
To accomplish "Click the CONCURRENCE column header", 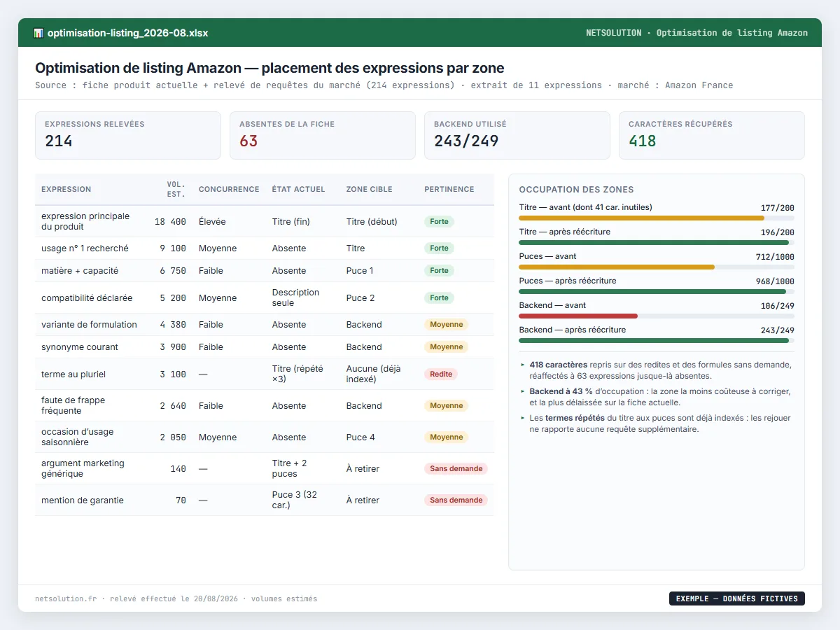I will [229, 189].
